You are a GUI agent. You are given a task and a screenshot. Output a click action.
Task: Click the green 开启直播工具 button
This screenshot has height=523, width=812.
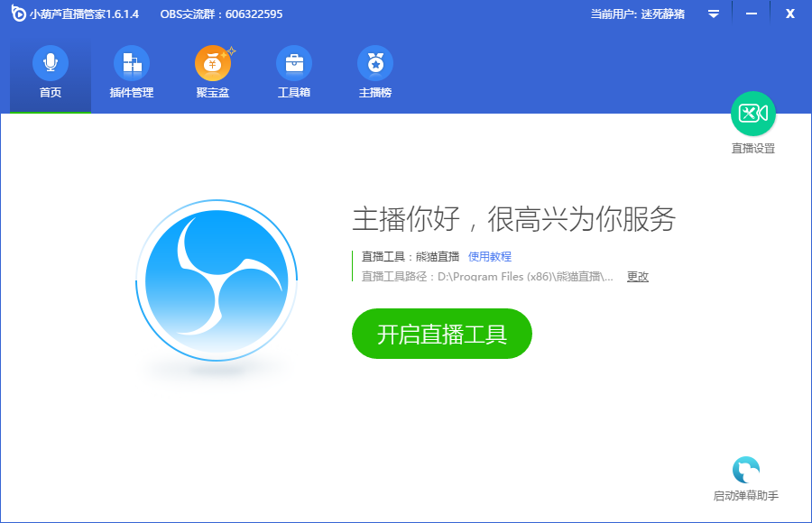click(x=442, y=335)
